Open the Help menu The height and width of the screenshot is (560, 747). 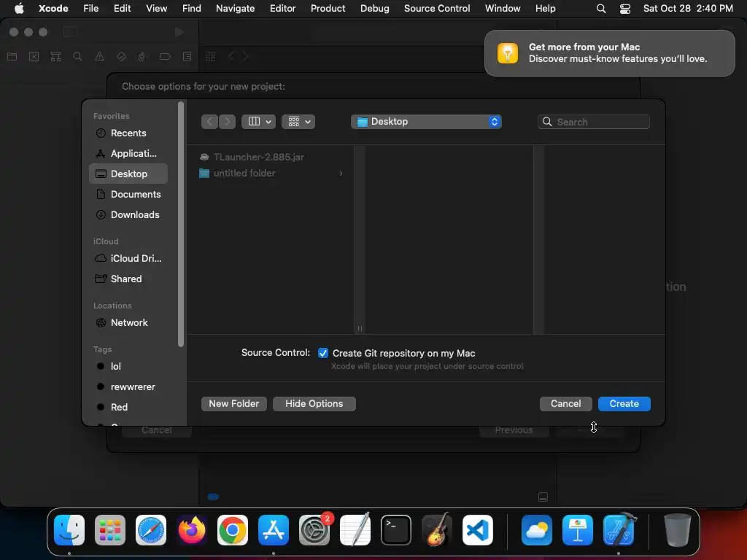[x=546, y=8]
